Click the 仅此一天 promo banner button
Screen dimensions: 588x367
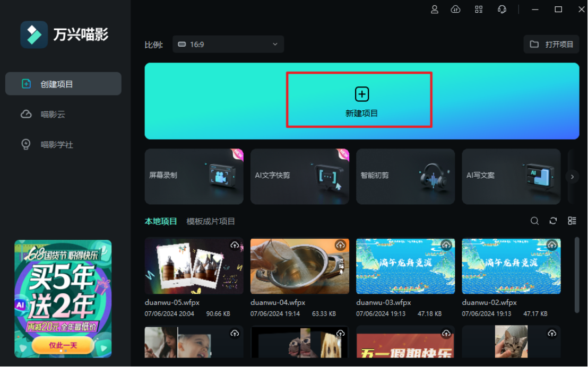pyautogui.click(x=63, y=345)
